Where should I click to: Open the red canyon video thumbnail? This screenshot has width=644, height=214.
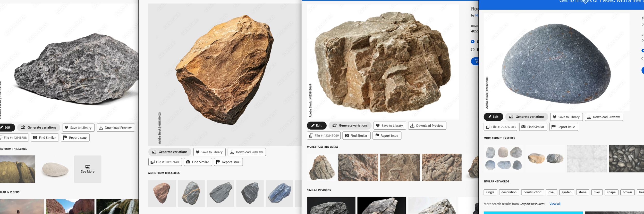(70, 207)
